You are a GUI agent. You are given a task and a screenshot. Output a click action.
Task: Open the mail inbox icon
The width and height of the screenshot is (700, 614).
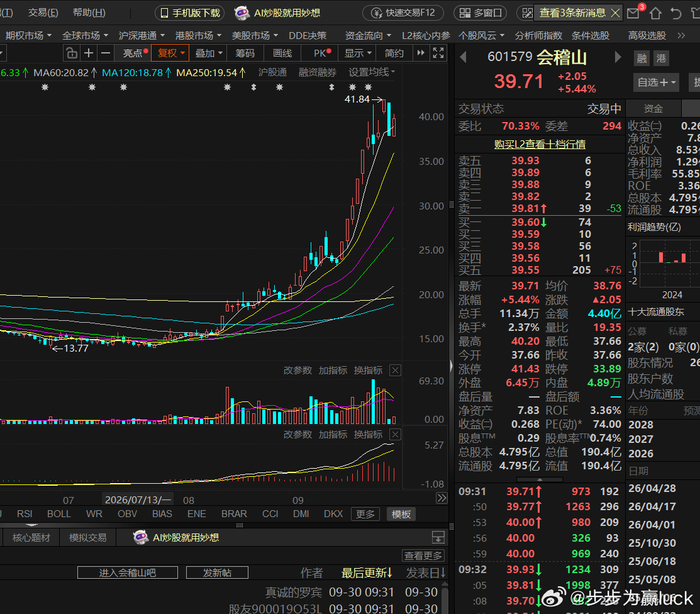[x=633, y=13]
